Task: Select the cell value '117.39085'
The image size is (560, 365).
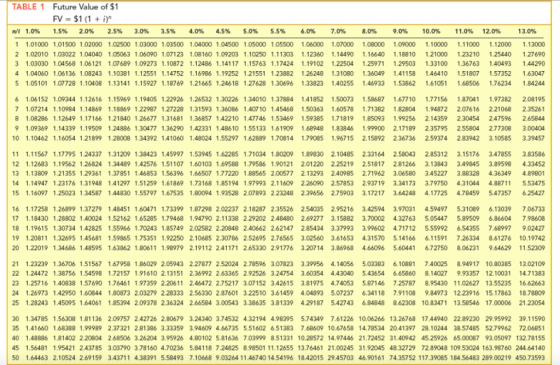Action: [433, 357]
